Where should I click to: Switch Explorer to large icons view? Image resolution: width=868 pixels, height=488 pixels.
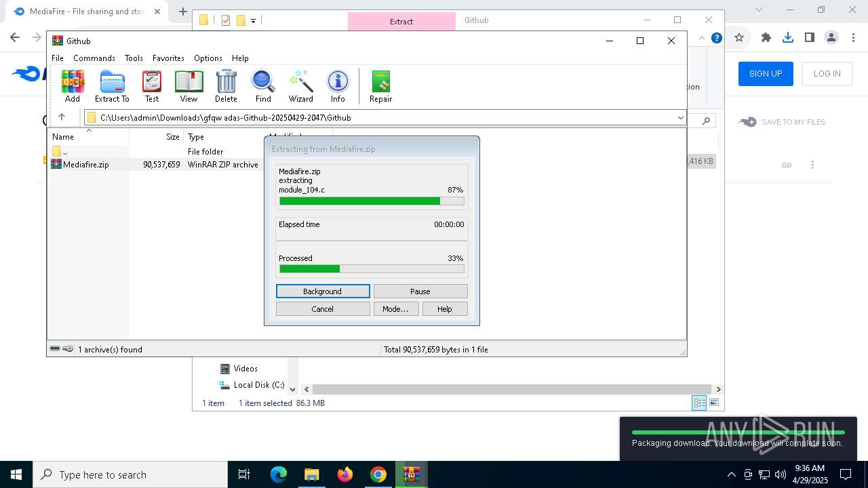[x=713, y=403]
